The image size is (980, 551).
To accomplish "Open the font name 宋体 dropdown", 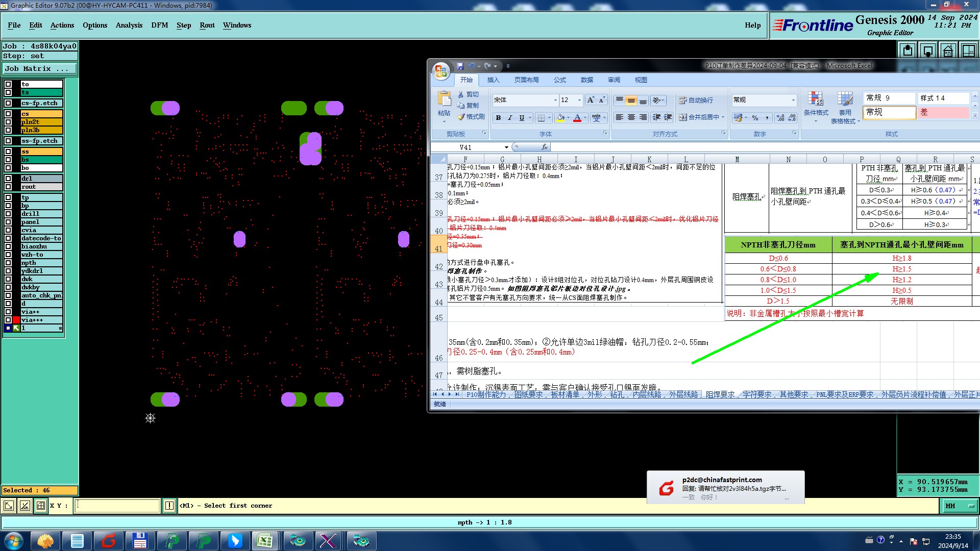I will tap(555, 100).
